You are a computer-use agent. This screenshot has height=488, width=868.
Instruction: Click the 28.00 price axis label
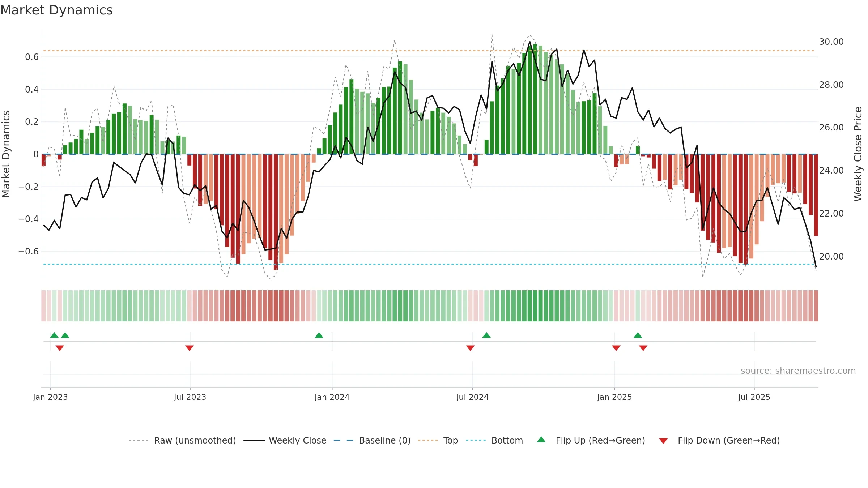(831, 85)
